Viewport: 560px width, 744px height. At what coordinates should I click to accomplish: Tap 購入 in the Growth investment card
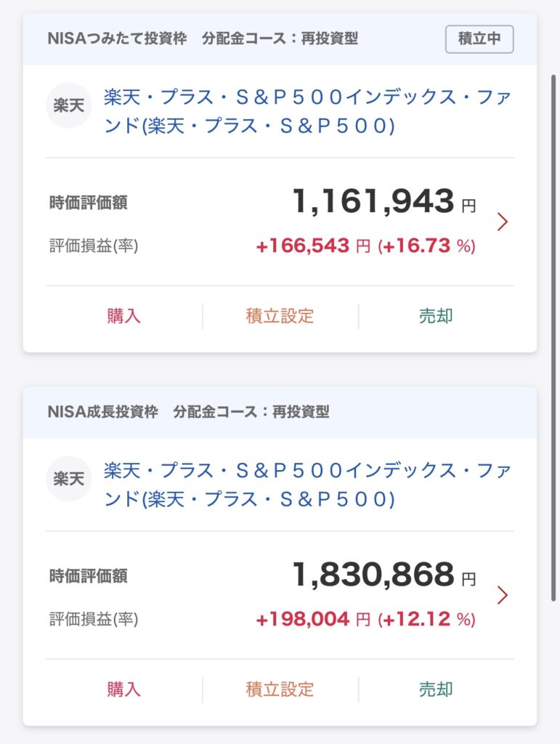point(123,689)
